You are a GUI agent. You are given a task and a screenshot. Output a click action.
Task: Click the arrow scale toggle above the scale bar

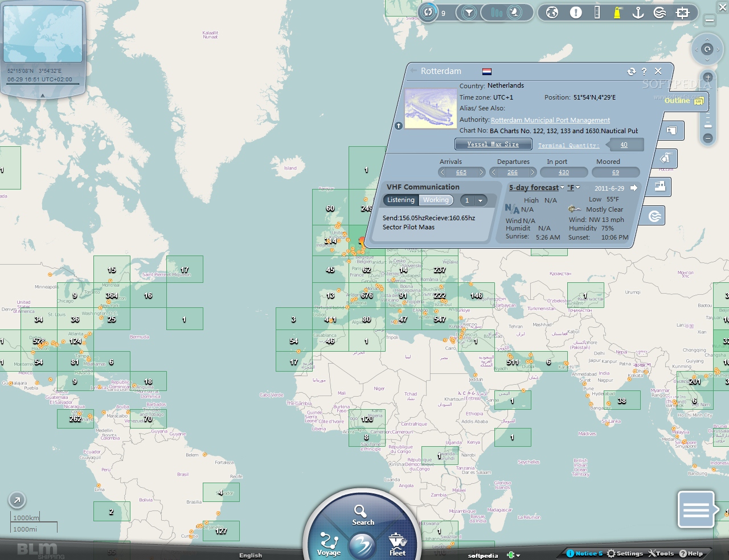click(x=17, y=500)
